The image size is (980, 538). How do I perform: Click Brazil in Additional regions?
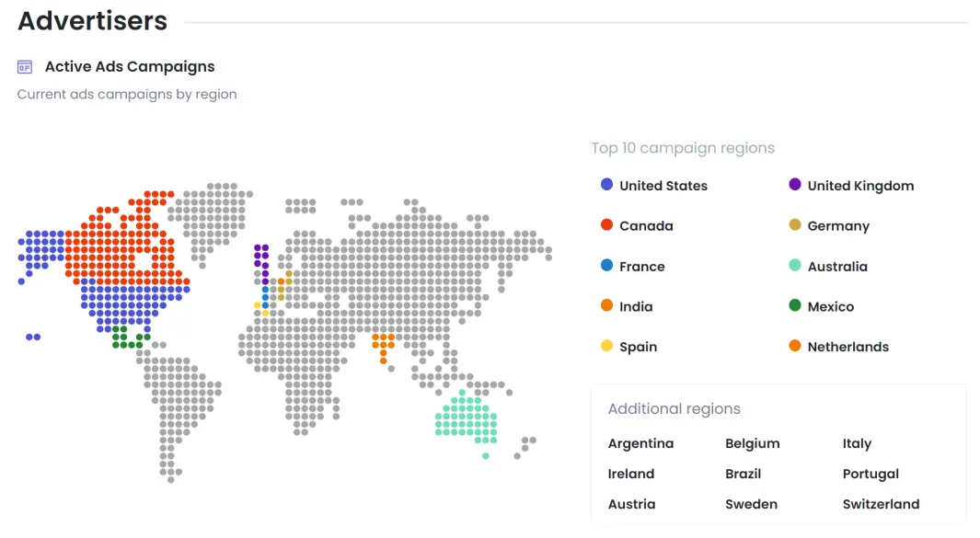click(743, 474)
